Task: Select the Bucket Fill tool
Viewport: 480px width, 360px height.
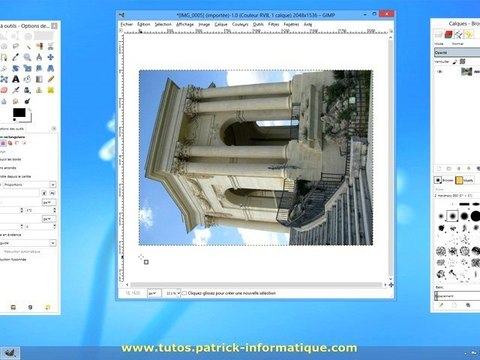Action: pyautogui.click(x=28, y=79)
